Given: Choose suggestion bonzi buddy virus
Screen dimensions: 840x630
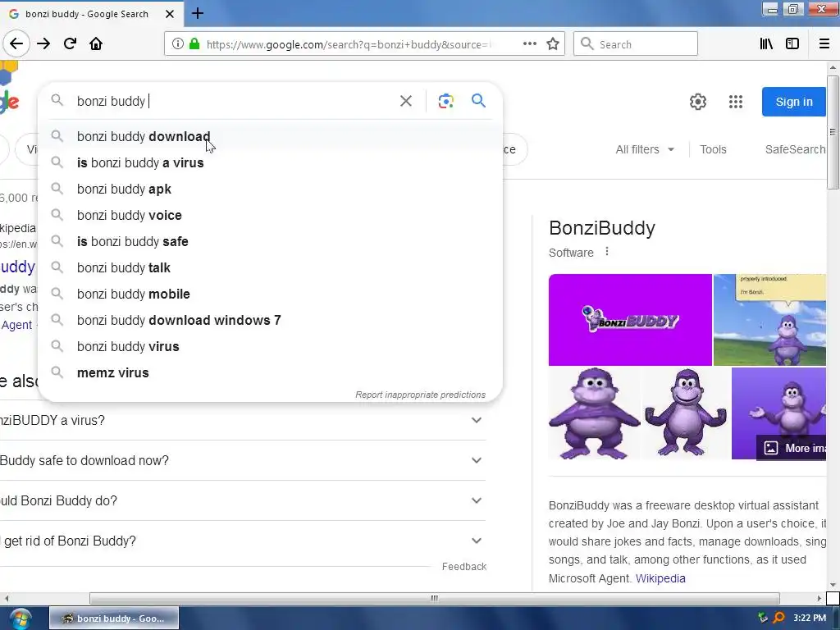Looking at the screenshot, I should tap(270, 347).
